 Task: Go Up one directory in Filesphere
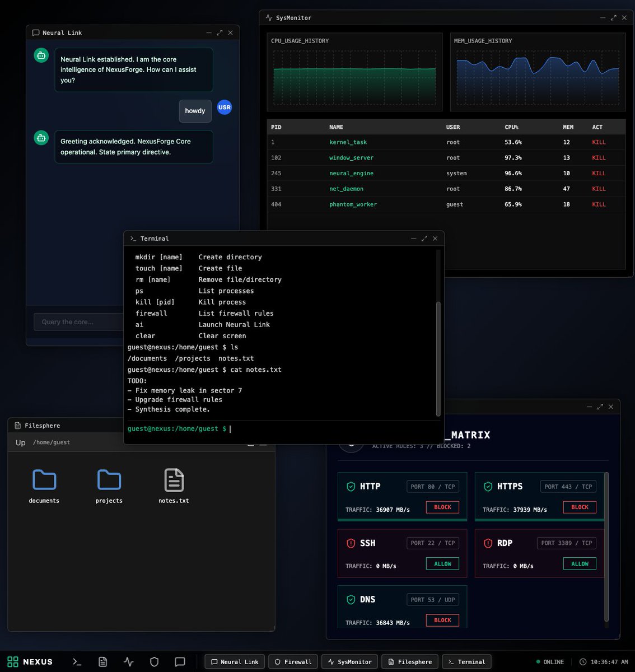coord(21,442)
